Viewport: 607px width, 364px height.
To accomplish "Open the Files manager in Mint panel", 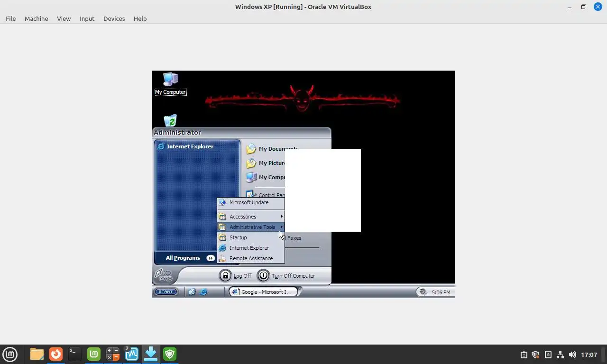I will point(37,354).
